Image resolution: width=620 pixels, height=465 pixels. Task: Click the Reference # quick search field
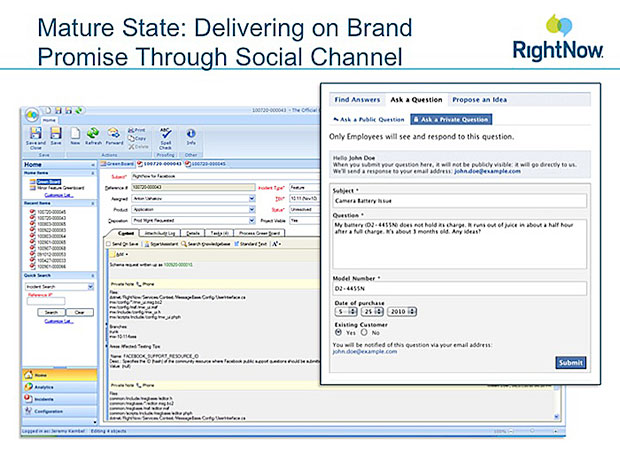click(x=45, y=301)
